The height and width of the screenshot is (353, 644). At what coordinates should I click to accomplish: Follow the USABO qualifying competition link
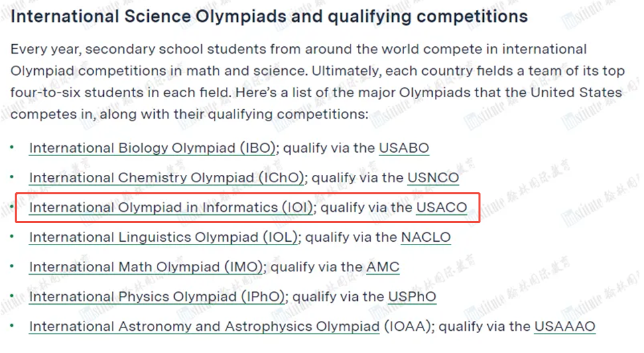point(403,148)
